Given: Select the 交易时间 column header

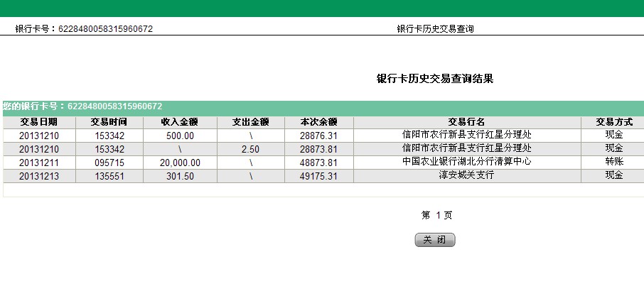Looking at the screenshot, I should click(109, 122).
